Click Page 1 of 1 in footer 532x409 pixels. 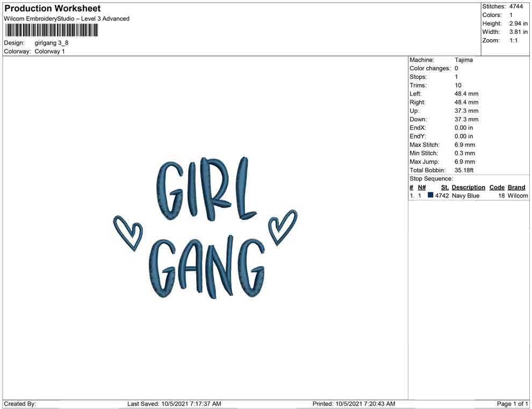pyautogui.click(x=513, y=404)
